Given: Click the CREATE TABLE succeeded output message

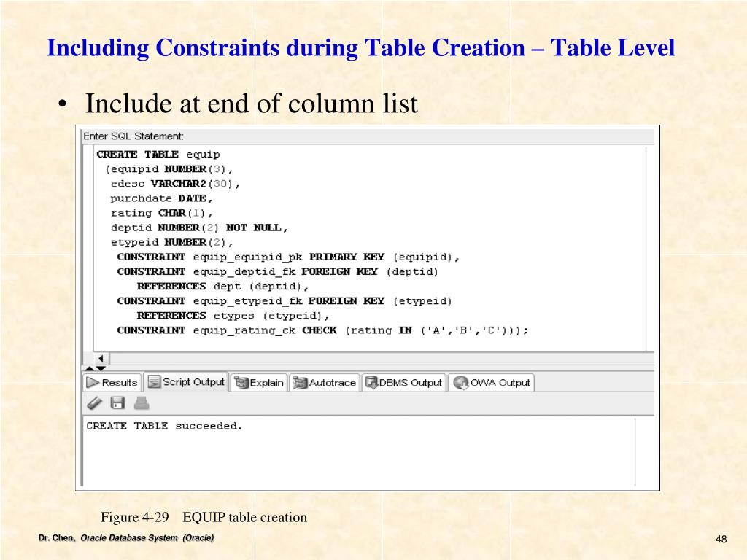Looking at the screenshot, I should click(164, 426).
